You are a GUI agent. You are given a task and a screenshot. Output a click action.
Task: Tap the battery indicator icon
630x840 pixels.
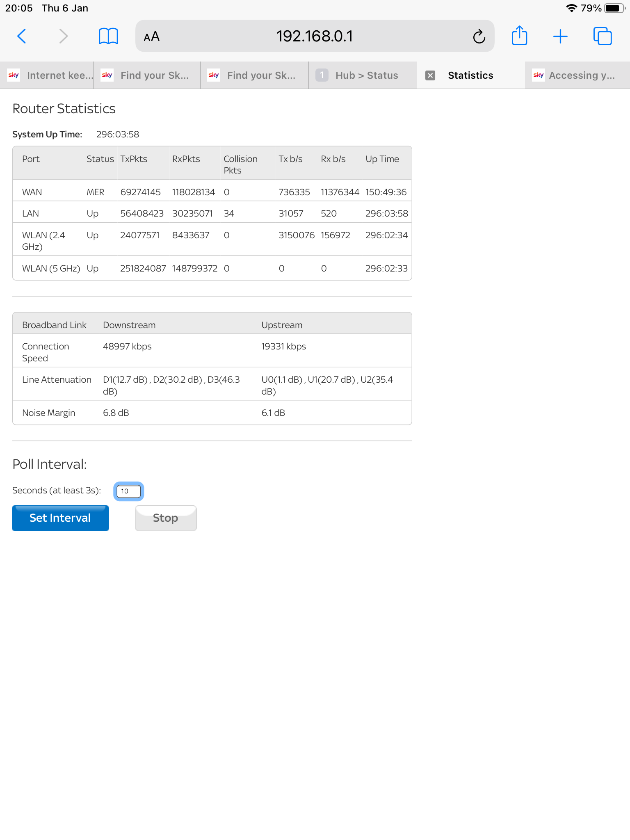point(615,8)
